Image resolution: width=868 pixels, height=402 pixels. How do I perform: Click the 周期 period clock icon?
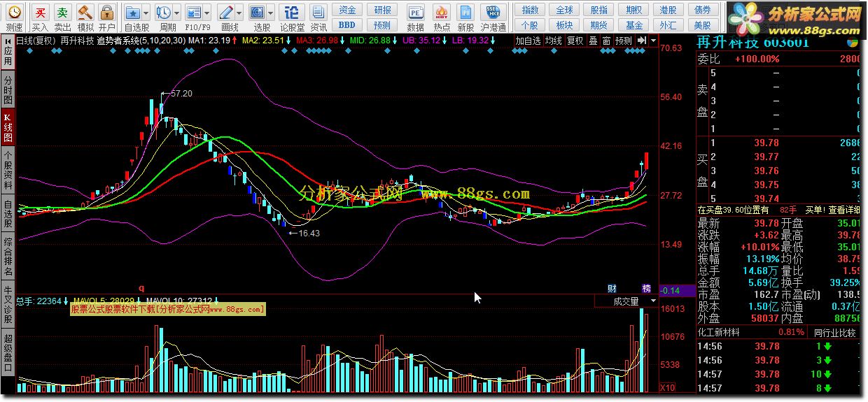tap(163, 13)
